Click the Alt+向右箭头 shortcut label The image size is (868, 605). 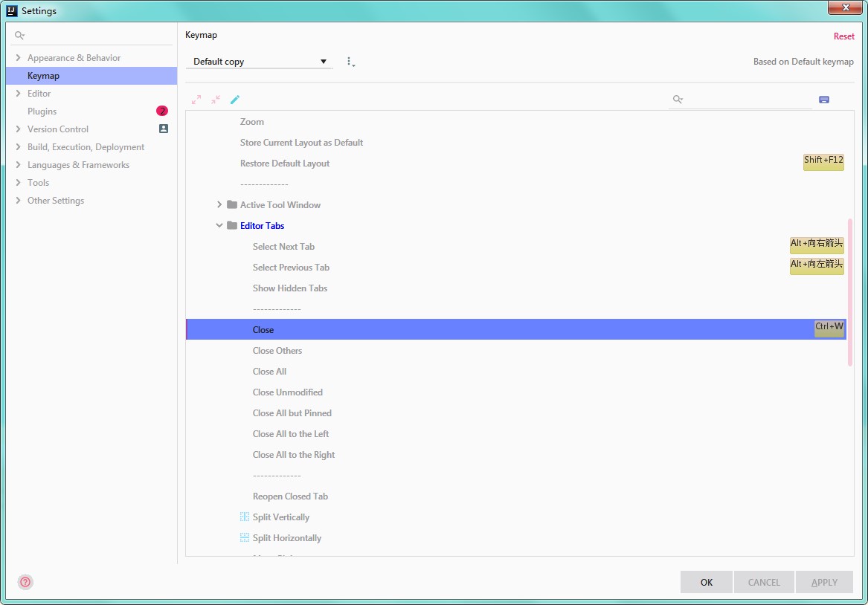tap(817, 245)
